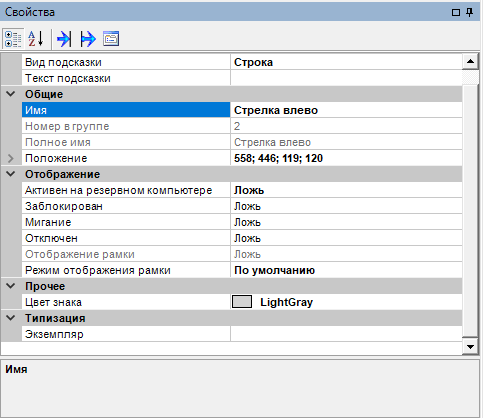Click Ложь value for Активен на резервном компьютере

[x=249, y=190]
